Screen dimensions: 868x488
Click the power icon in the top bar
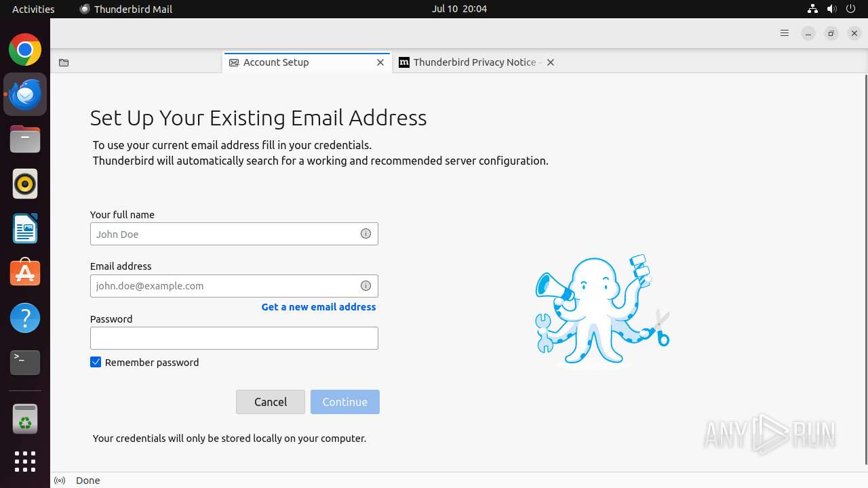point(850,9)
